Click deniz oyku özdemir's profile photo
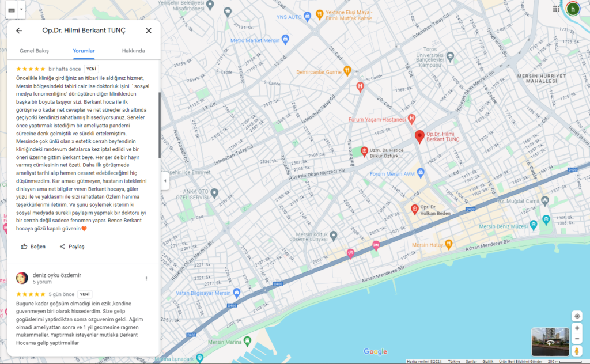The width and height of the screenshot is (590, 364). pyautogui.click(x=22, y=278)
